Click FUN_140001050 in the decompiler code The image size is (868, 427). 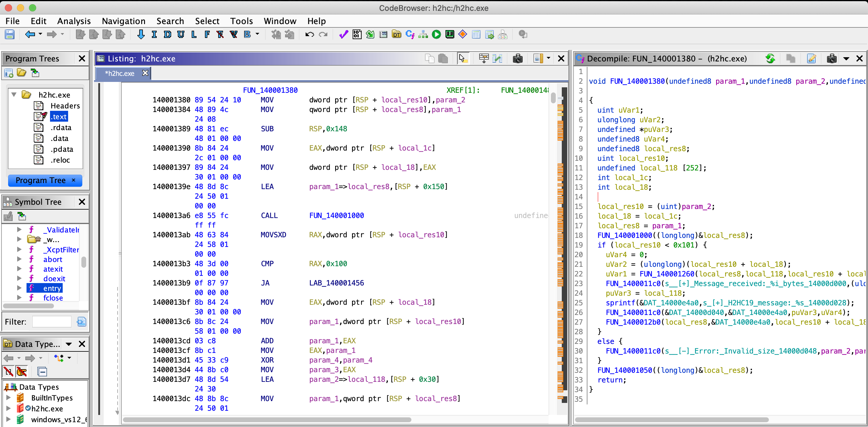[624, 370]
